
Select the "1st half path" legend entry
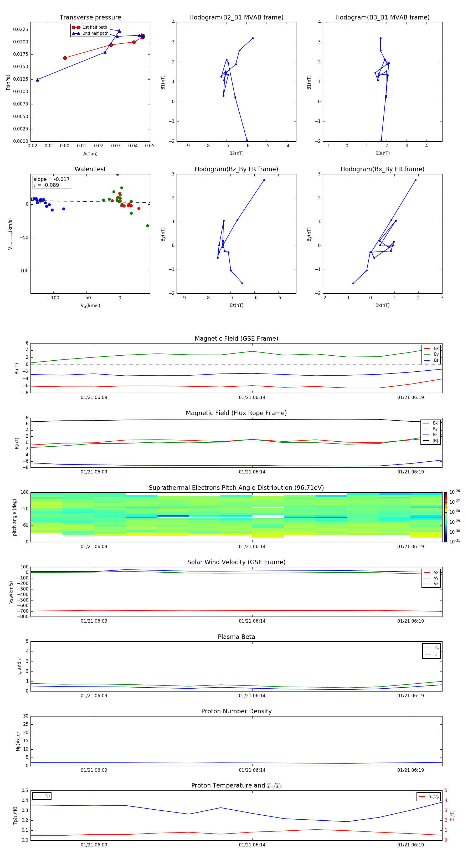[90, 27]
